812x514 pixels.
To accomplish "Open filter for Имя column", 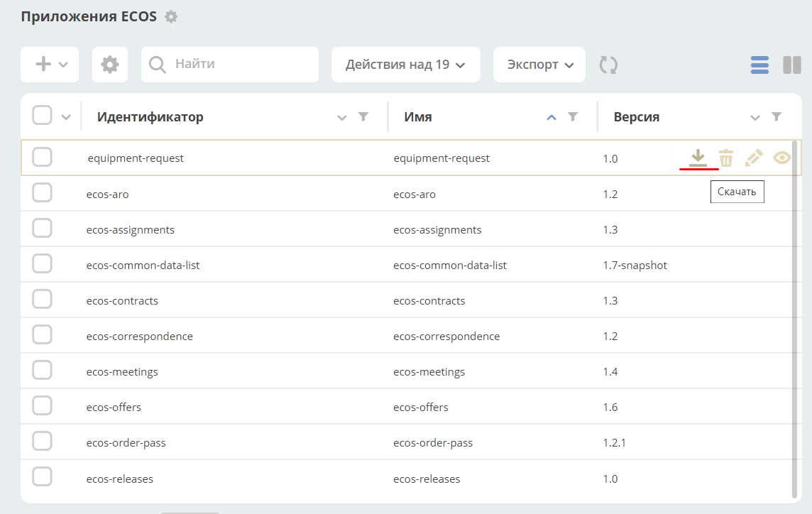I will point(573,116).
